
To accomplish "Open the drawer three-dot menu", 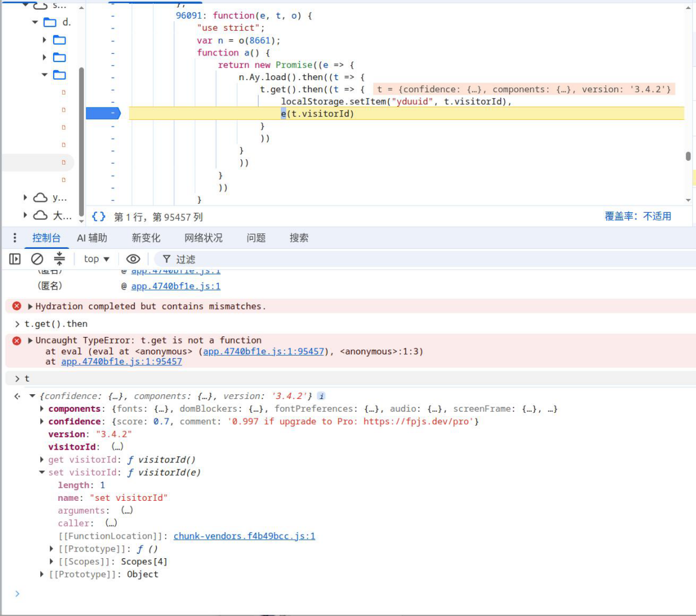I will 14,237.
